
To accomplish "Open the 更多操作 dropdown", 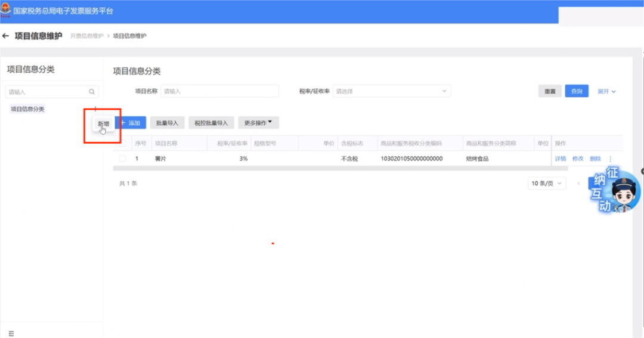I will pyautogui.click(x=258, y=123).
